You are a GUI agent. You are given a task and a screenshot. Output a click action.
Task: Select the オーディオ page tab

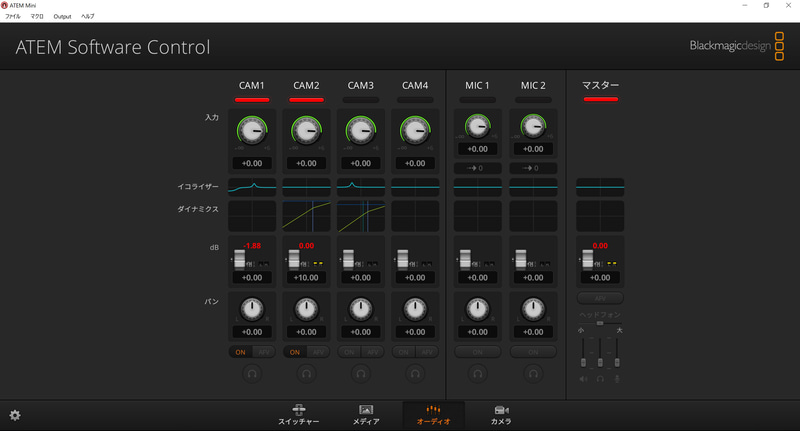point(434,415)
